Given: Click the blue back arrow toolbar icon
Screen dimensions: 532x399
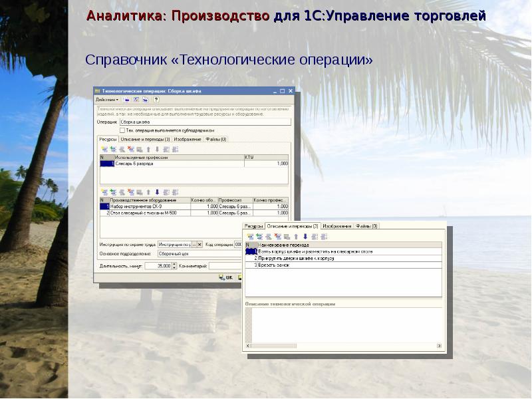Looking at the screenshot, I should (126, 99).
